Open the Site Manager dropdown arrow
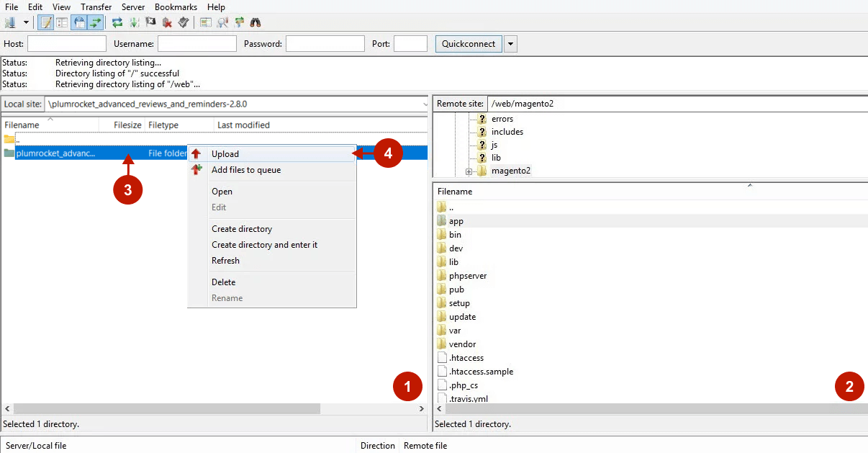Viewport: 868px width, 453px height. click(25, 22)
